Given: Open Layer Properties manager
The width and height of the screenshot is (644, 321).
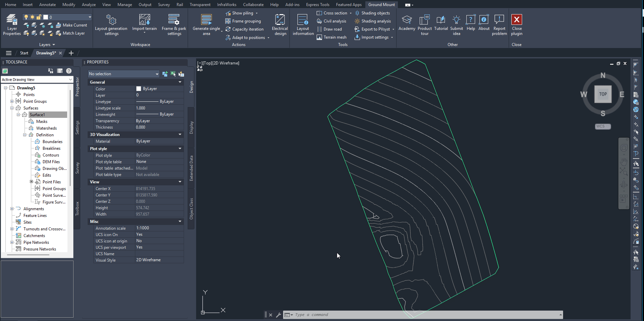Looking at the screenshot, I should pos(12,25).
